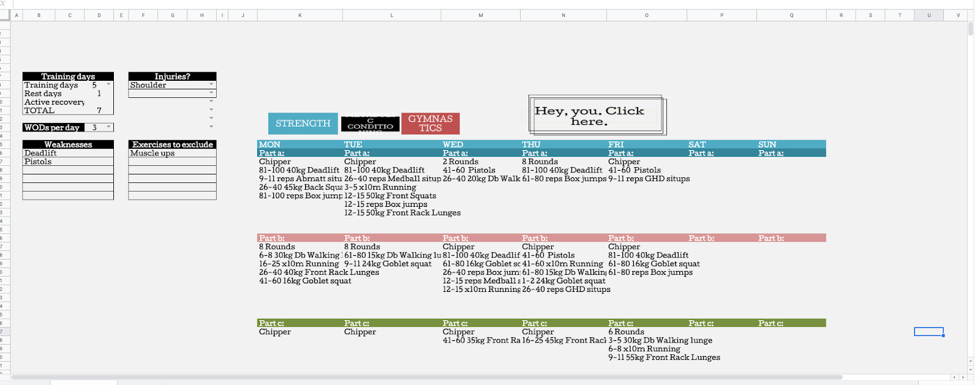Click the blue STRENGTH button
This screenshot has height=385, width=980.
(x=303, y=124)
